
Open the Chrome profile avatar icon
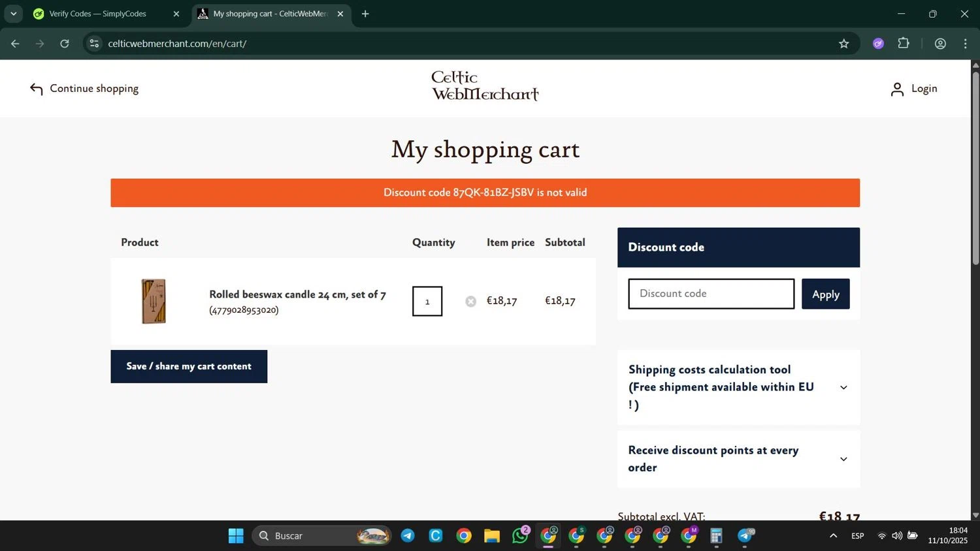[940, 44]
